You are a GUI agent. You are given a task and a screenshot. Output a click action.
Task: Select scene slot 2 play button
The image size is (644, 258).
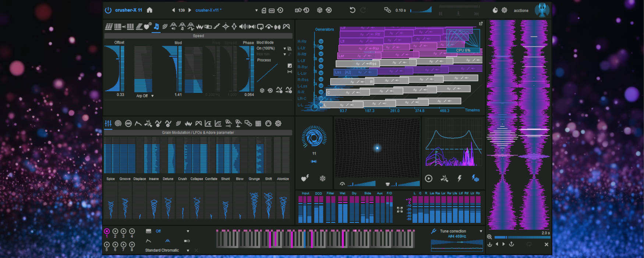(115, 231)
